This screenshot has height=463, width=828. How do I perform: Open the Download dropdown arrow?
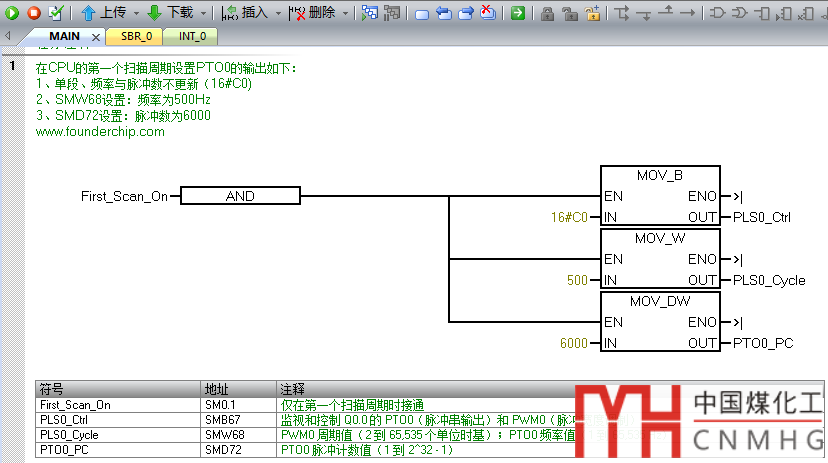click(203, 14)
